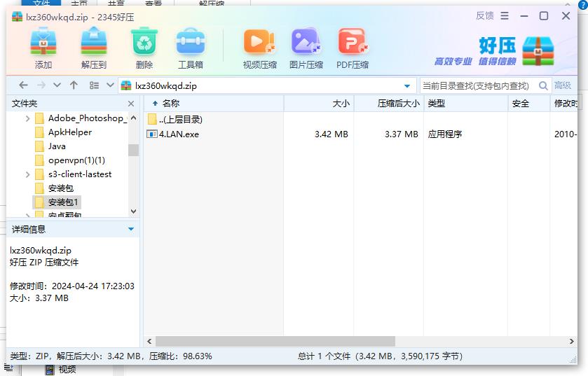Image resolution: width=588 pixels, height=376 pixels.
Task: Click the 3.37 MB compressed size cell
Action: (402, 134)
